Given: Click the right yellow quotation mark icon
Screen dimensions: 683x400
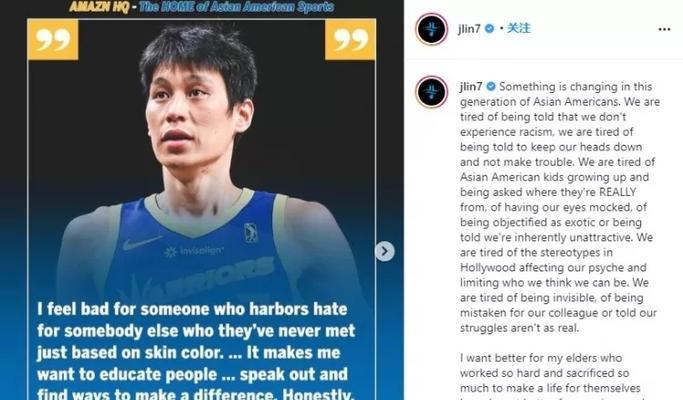Looking at the screenshot, I should pyautogui.click(x=350, y=40).
